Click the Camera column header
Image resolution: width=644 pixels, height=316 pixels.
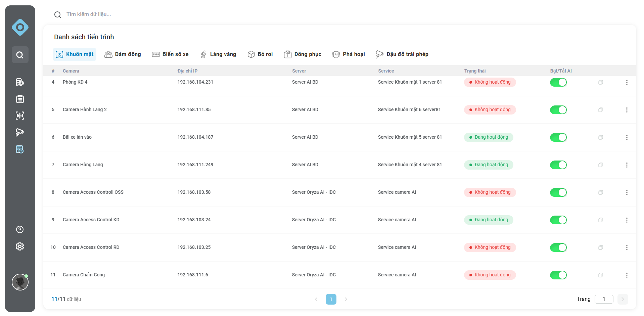(x=71, y=71)
